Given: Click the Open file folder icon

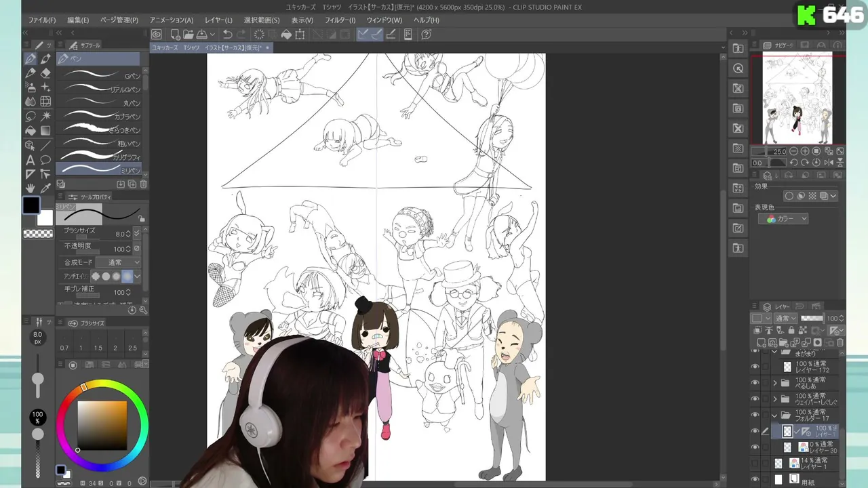Looking at the screenshot, I should point(188,35).
